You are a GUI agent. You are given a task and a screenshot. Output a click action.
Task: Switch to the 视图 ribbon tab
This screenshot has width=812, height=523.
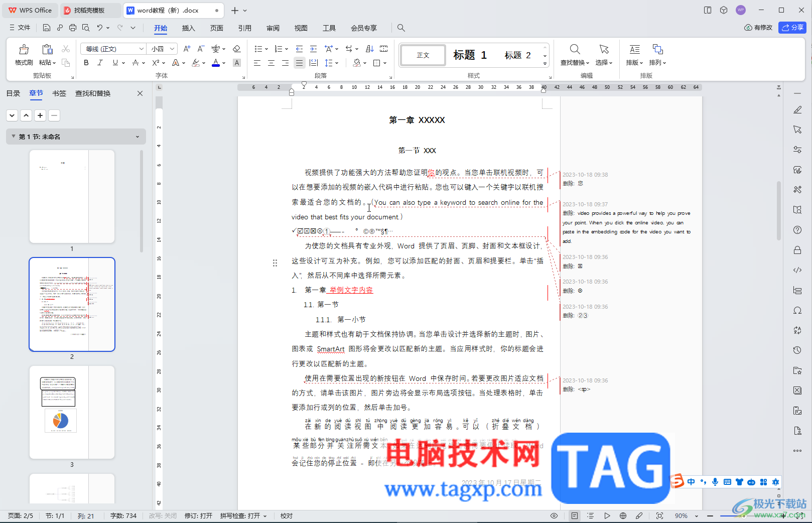[x=301, y=28]
